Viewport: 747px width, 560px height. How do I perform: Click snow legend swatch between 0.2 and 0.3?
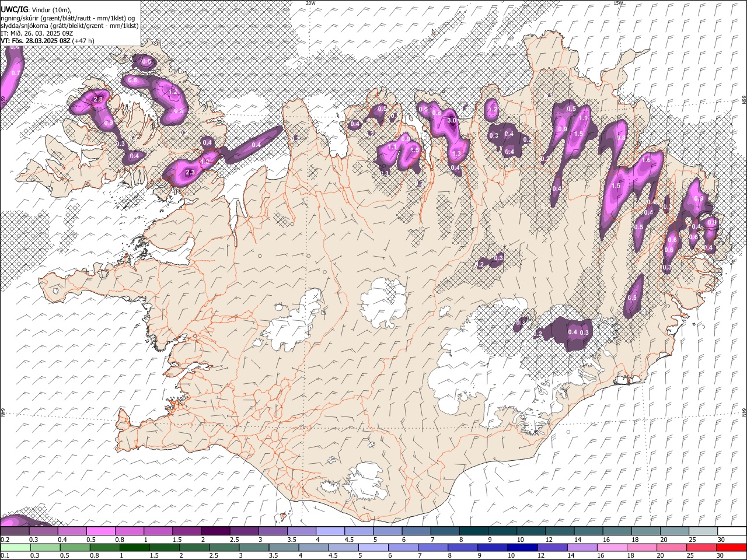15,531
